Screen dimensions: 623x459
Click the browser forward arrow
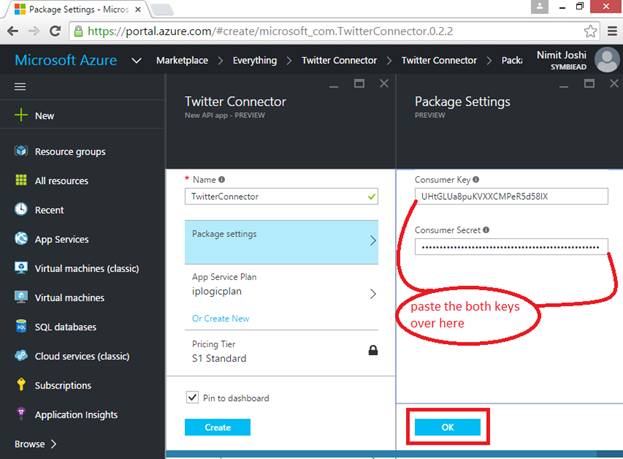[x=34, y=31]
